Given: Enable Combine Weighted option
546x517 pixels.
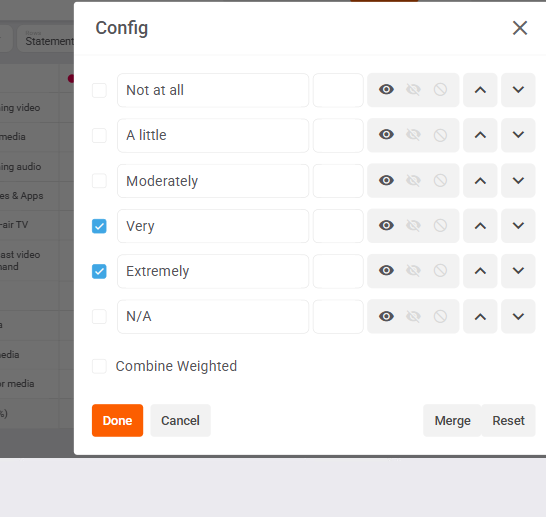Looking at the screenshot, I should pyautogui.click(x=99, y=366).
